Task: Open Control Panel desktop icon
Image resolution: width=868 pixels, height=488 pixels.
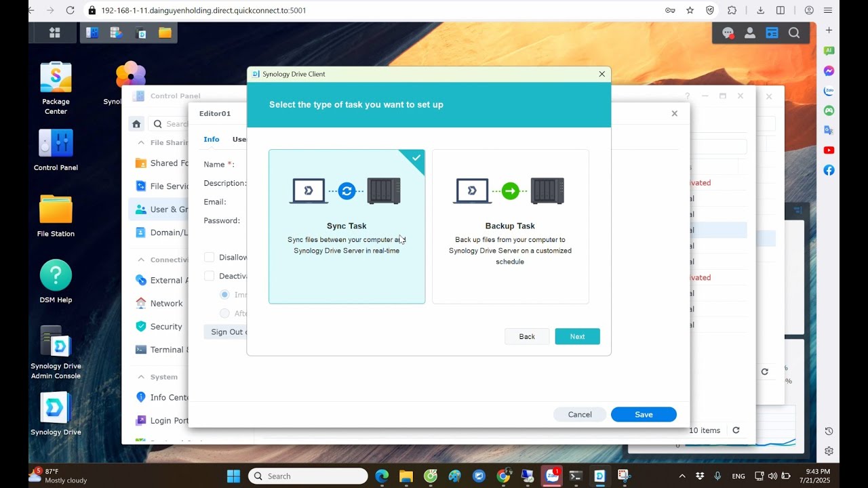Action: pyautogui.click(x=56, y=149)
